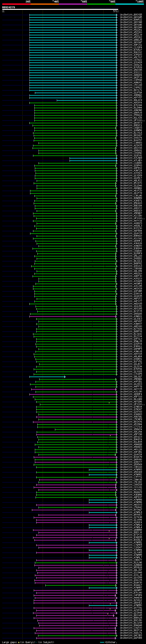This screenshot has height=644, width=146.
Task: Click the purple bar for UniRef100_A4YYI5
Action: pos(74,389)
